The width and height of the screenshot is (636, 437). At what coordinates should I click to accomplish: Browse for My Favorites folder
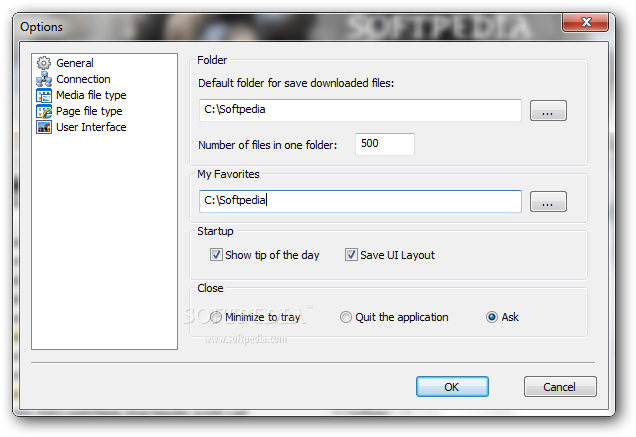tap(548, 202)
